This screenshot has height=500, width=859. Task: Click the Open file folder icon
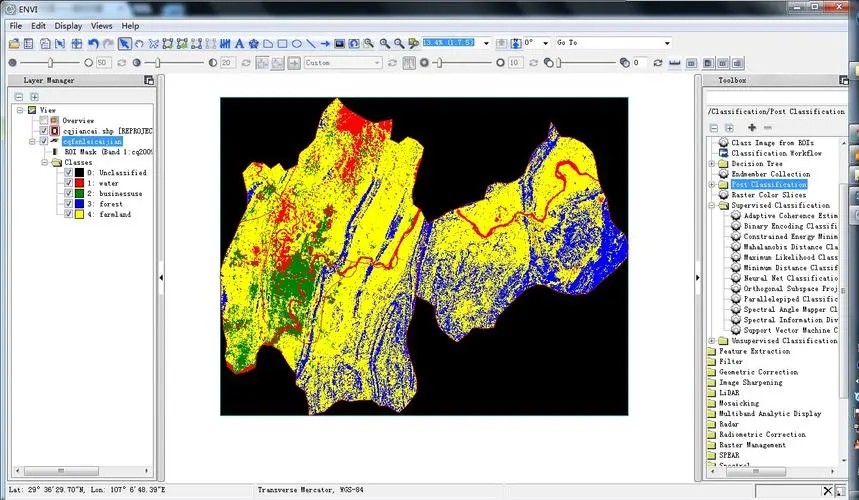(x=14, y=43)
